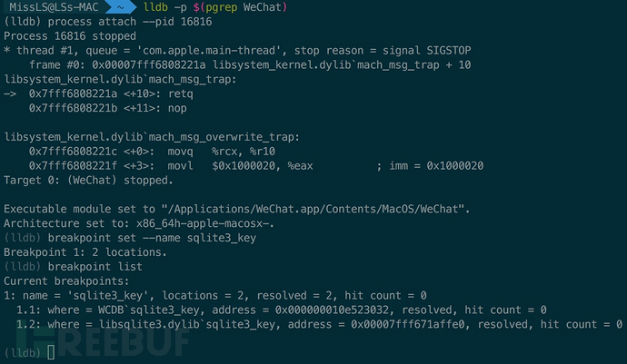
Task: Click the 'nop' instruction
Action: pos(177,109)
